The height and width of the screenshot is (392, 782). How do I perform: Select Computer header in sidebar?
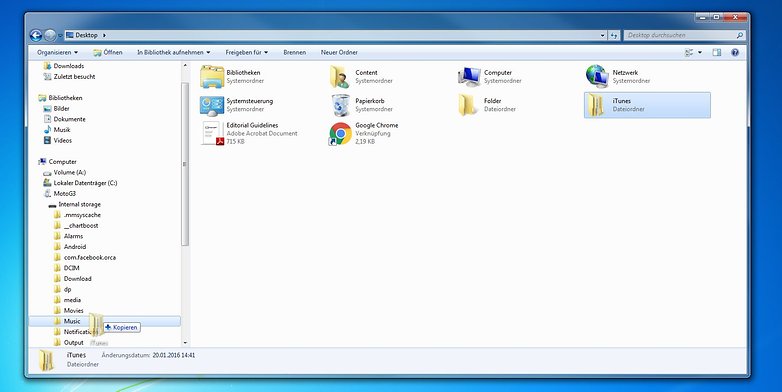tap(57, 162)
